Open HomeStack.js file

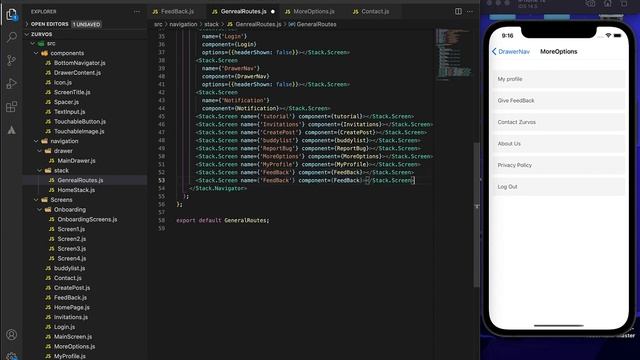point(76,190)
